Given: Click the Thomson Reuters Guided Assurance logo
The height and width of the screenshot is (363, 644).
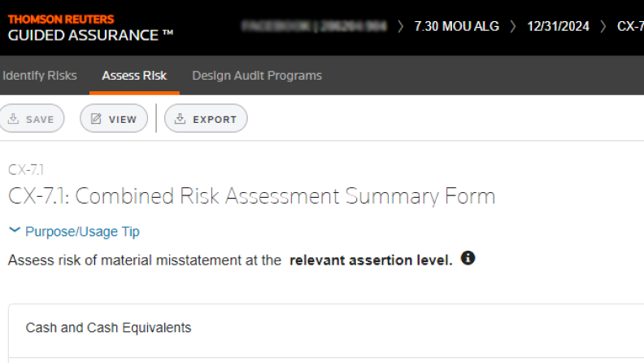Looking at the screenshot, I should (x=90, y=27).
